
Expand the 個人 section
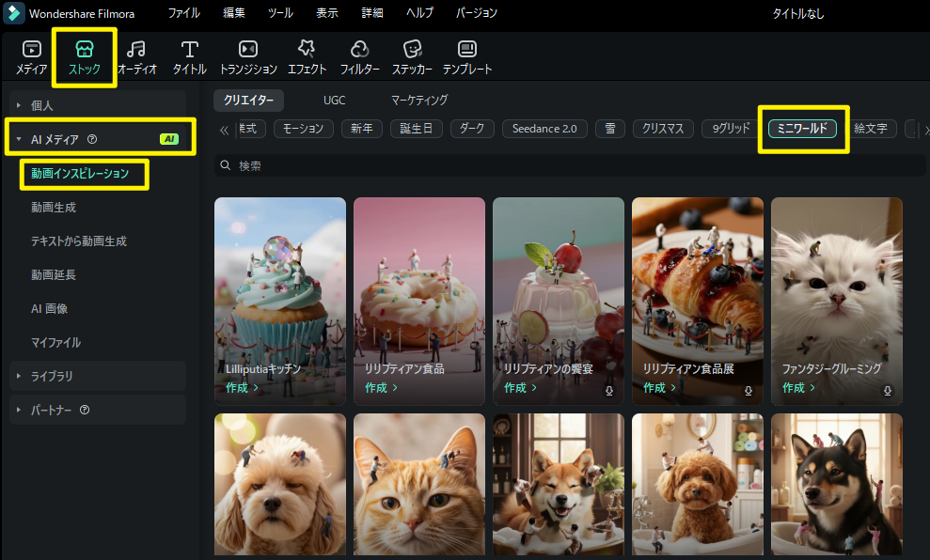[19, 105]
